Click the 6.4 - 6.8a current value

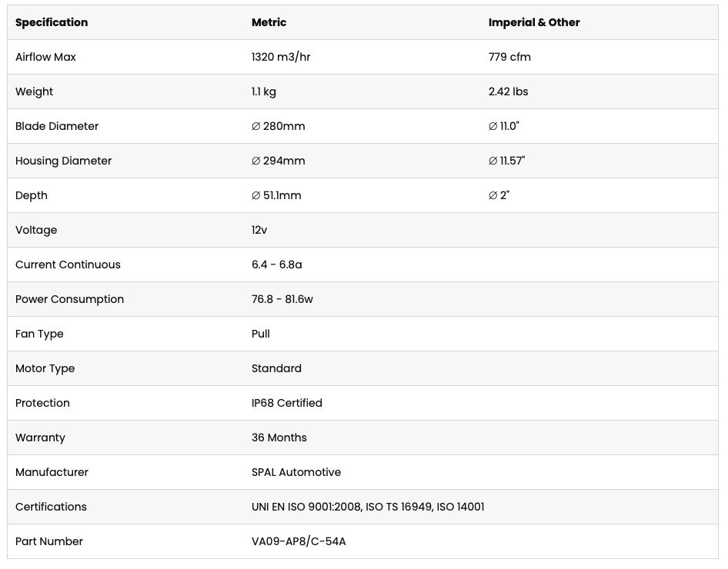[277, 265]
